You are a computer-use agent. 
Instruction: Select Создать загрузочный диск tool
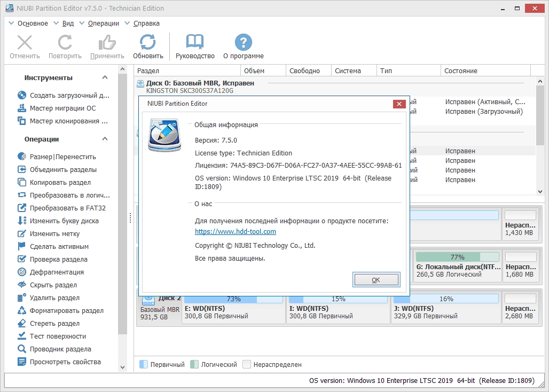point(64,95)
